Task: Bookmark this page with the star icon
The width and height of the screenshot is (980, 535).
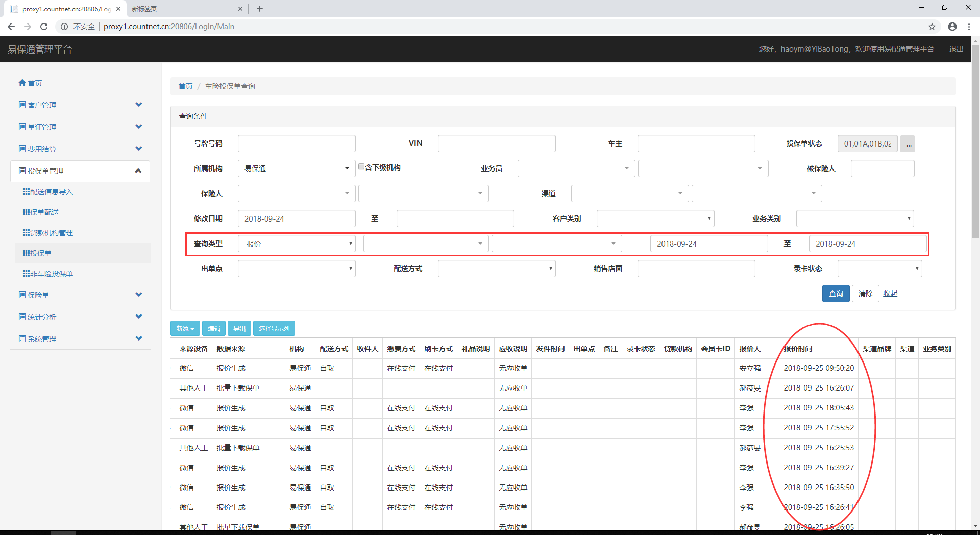Action: tap(932, 27)
